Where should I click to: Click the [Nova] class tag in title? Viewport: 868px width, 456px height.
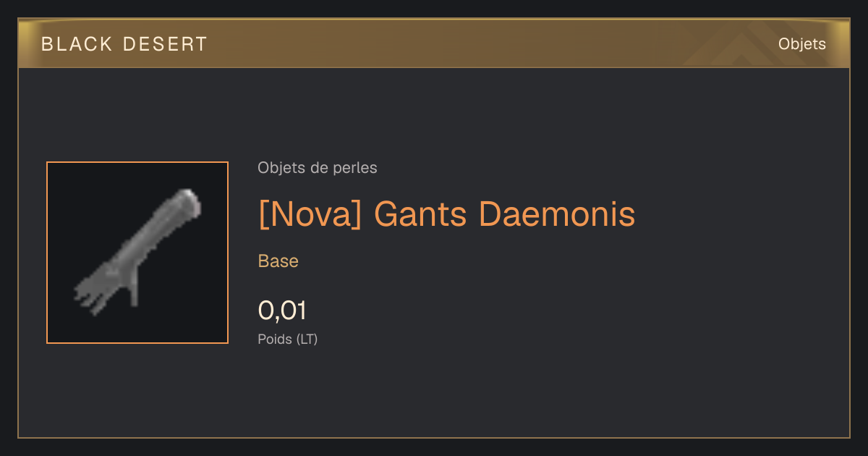[x=310, y=214]
